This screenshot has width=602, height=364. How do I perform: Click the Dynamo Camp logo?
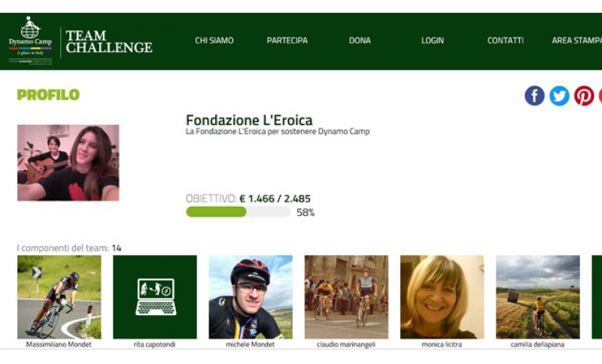pyautogui.click(x=30, y=41)
